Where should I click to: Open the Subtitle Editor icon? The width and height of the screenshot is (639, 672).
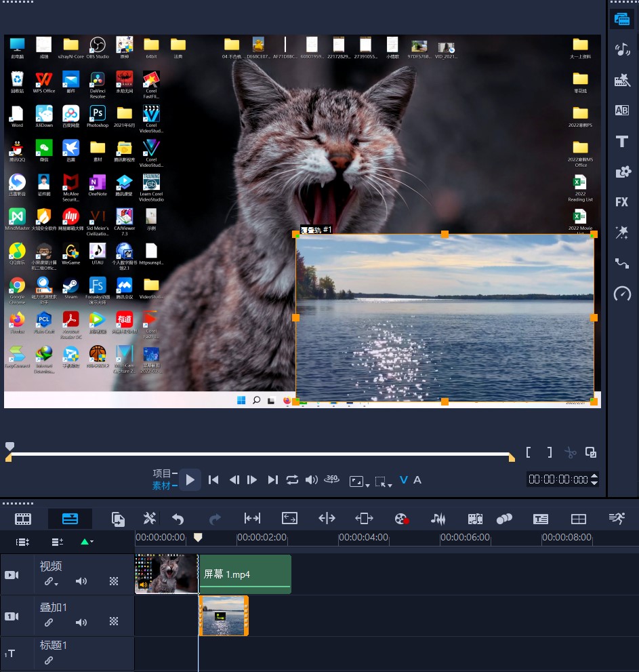click(x=541, y=519)
